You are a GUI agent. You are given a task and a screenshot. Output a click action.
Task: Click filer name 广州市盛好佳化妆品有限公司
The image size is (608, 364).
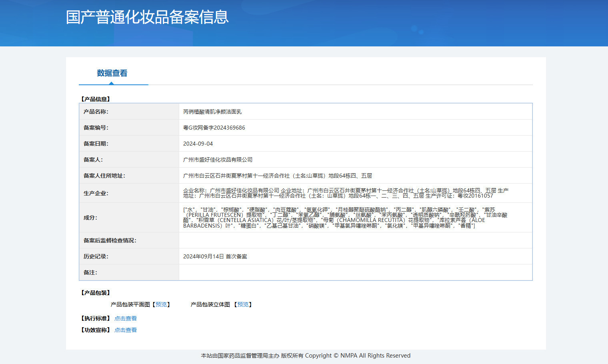pos(218,160)
